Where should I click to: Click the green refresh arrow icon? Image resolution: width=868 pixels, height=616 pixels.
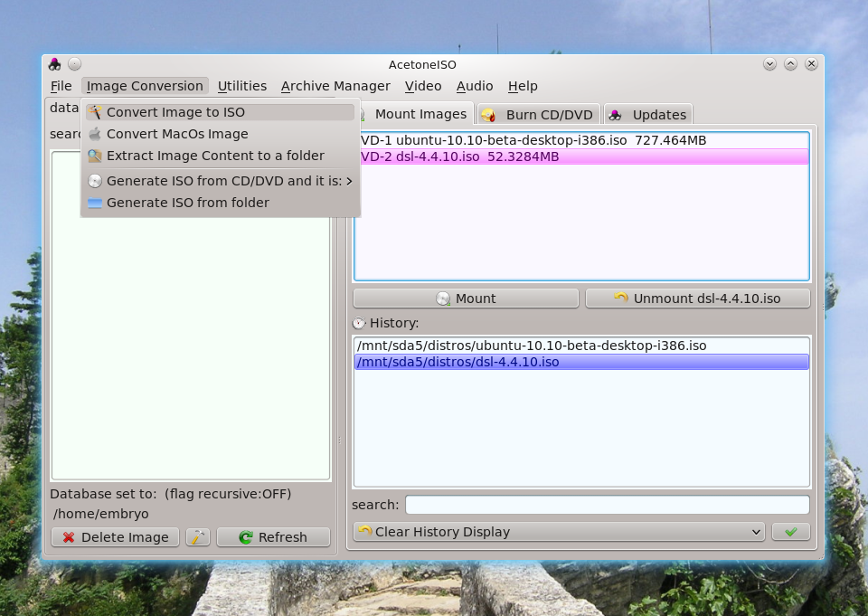[246, 537]
